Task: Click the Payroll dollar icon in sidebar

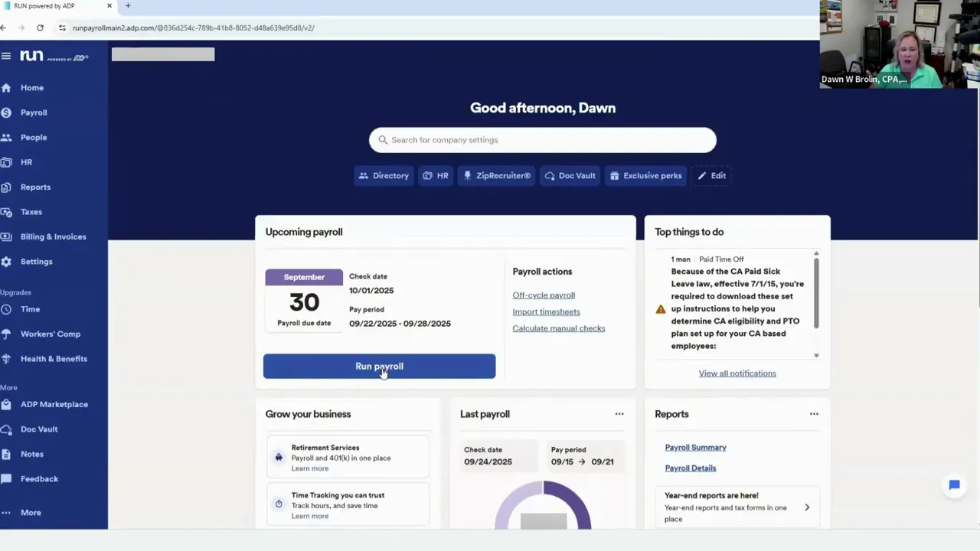Action: click(x=6, y=112)
